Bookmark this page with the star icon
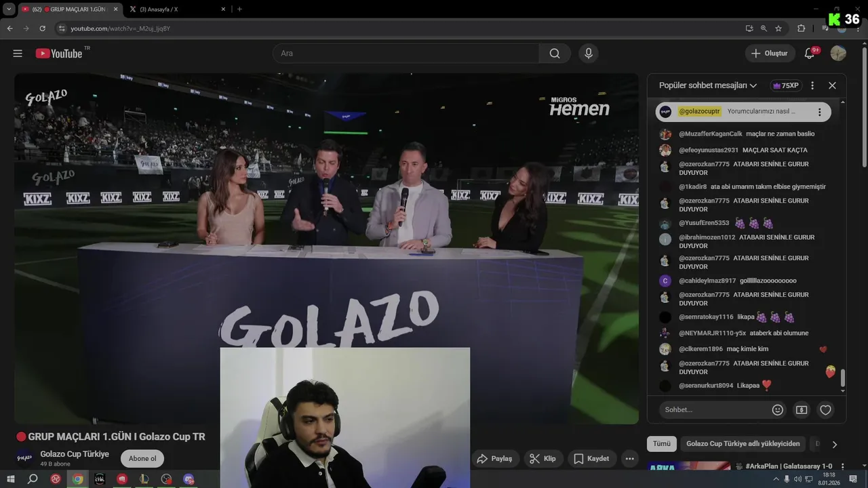The image size is (868, 488). point(778,28)
